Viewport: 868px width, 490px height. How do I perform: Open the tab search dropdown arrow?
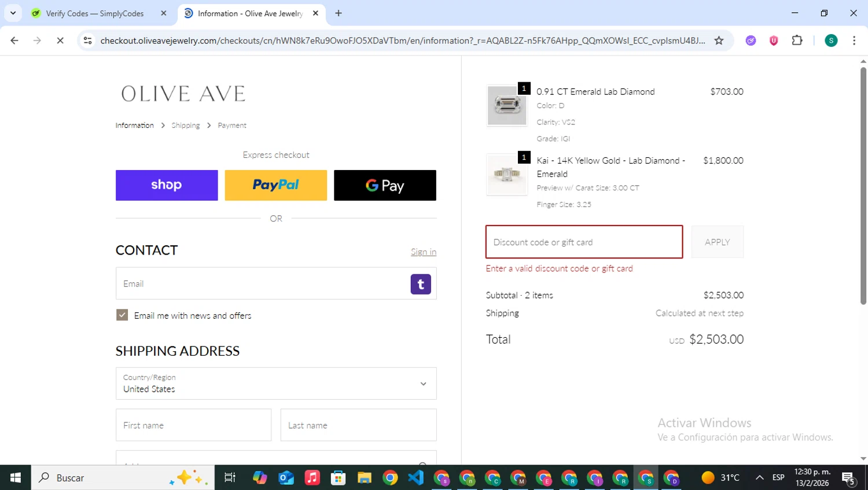click(x=13, y=13)
